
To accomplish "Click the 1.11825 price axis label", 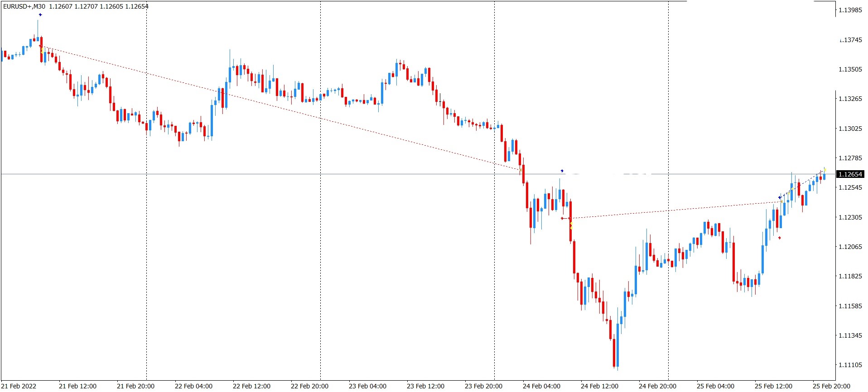I will coord(850,276).
